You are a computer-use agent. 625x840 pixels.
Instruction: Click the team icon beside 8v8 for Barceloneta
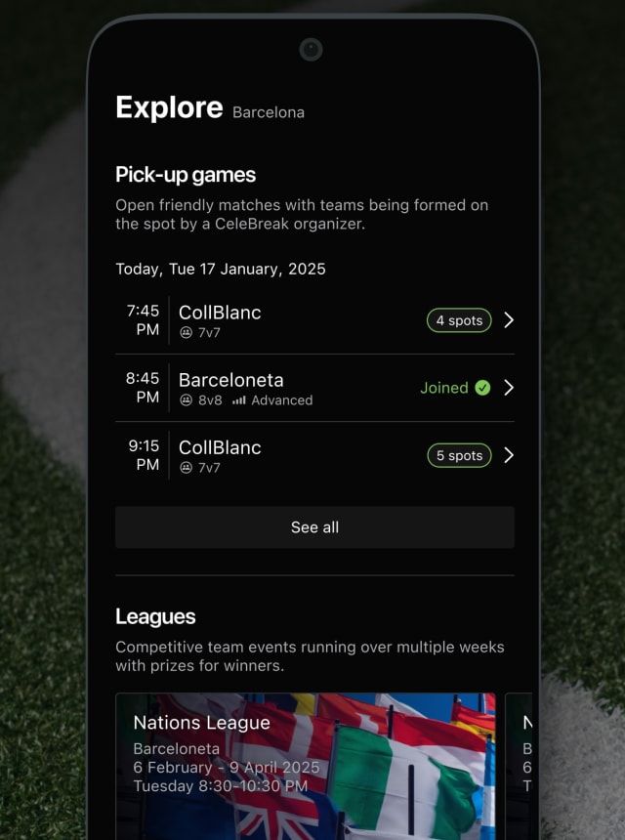pyautogui.click(x=186, y=400)
